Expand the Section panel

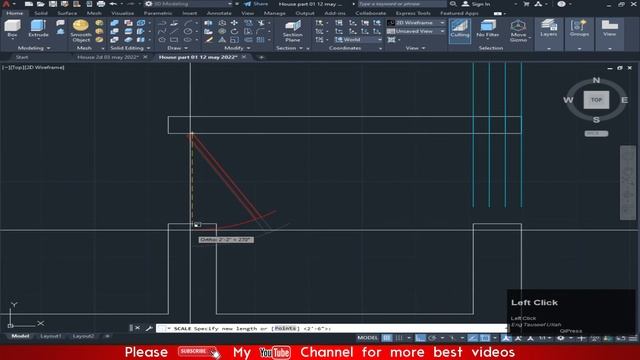click(289, 48)
